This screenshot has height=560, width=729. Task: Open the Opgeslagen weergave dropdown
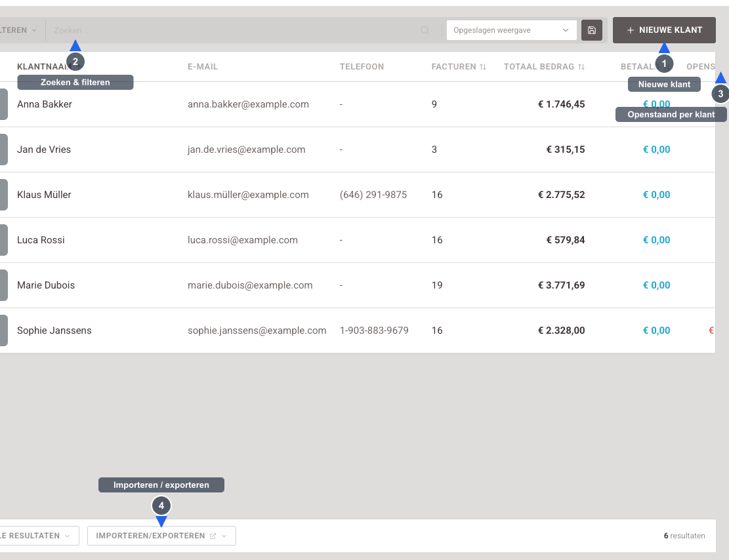[511, 30]
